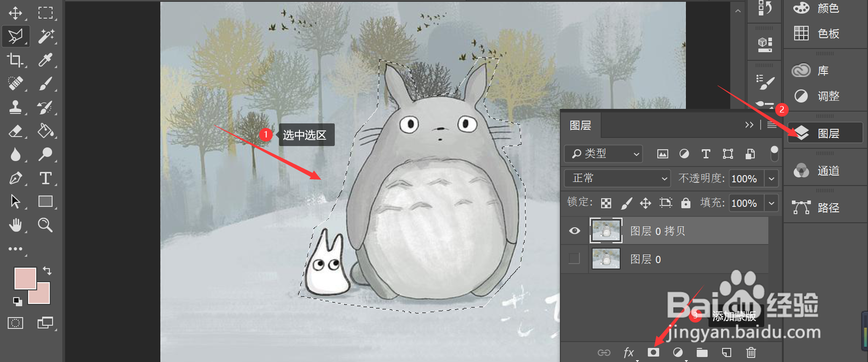Screen dimensions: 868x362
Task: Select the Pen tool
Action: coord(15,178)
